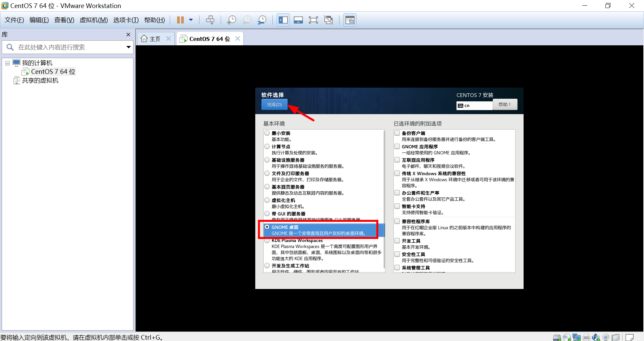Revert to the previous snapshot icon
The height and width of the screenshot is (341, 644).
coord(247,20)
